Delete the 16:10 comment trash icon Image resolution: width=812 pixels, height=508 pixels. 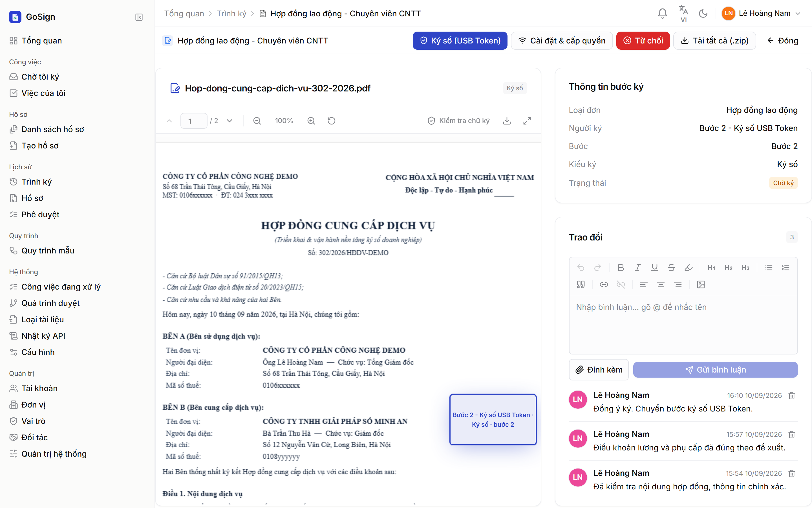pos(791,395)
